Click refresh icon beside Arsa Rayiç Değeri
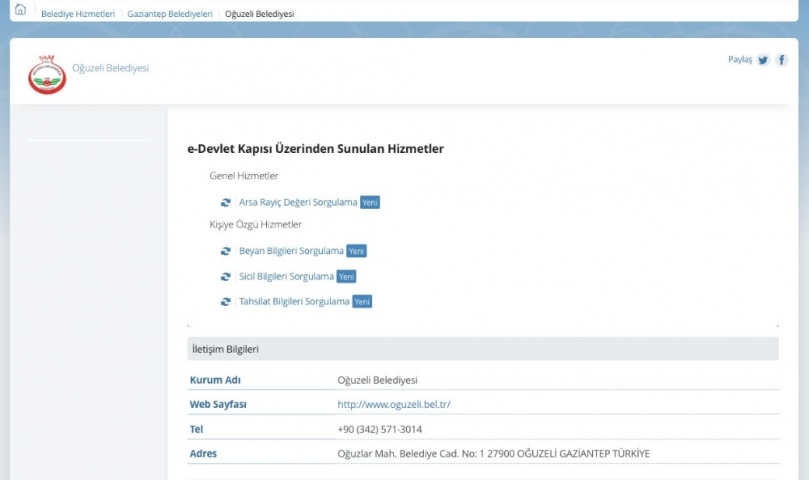Image resolution: width=809 pixels, height=480 pixels. pos(225,202)
